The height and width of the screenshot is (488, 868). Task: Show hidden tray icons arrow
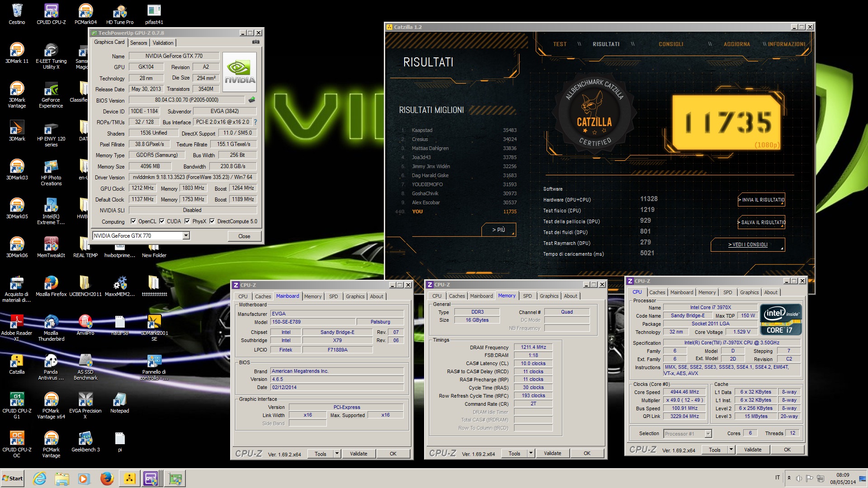point(789,478)
